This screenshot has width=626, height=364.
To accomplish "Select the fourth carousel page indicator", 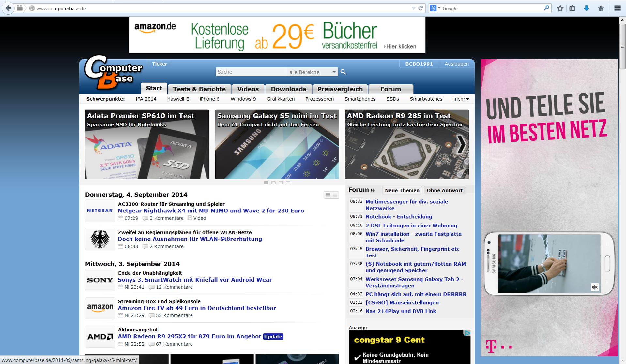I will 288,182.
